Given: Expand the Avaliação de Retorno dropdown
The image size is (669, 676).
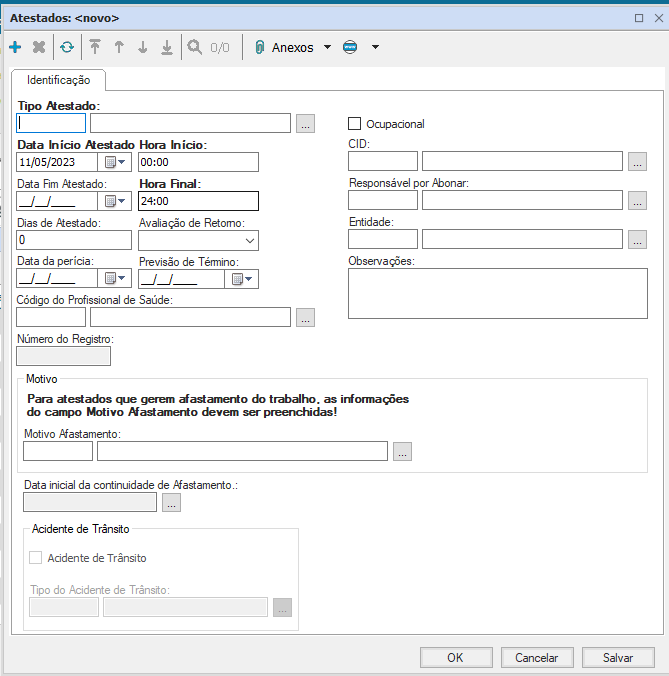Looking at the screenshot, I should pos(248,240).
